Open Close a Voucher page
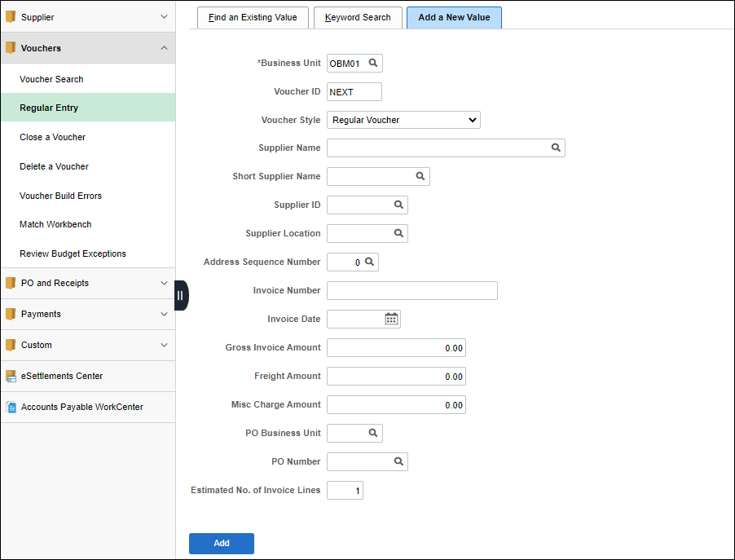 pos(52,137)
